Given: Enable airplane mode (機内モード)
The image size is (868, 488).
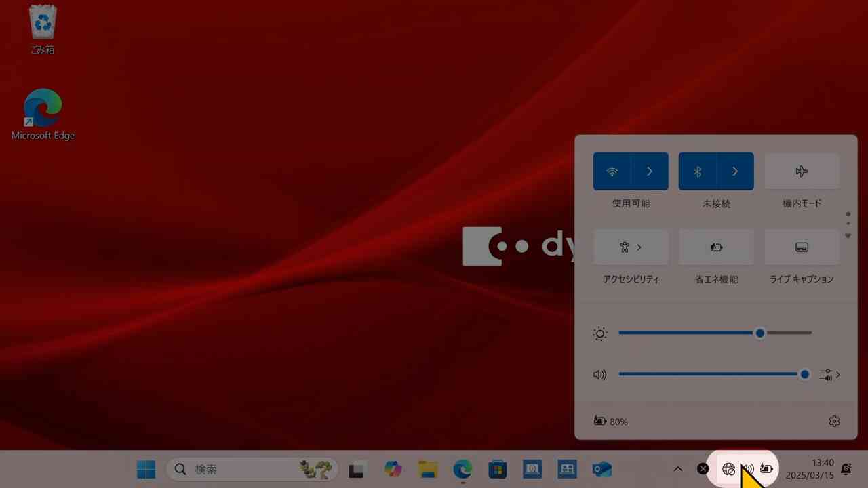Looking at the screenshot, I should click(x=802, y=171).
